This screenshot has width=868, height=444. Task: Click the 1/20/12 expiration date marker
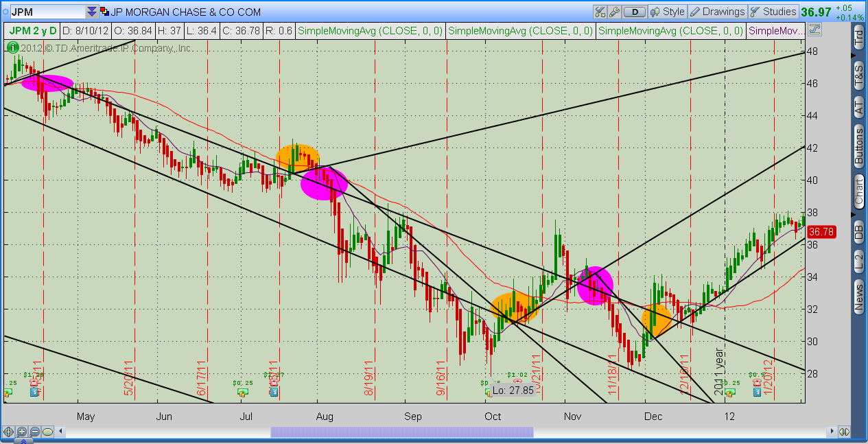coord(769,378)
